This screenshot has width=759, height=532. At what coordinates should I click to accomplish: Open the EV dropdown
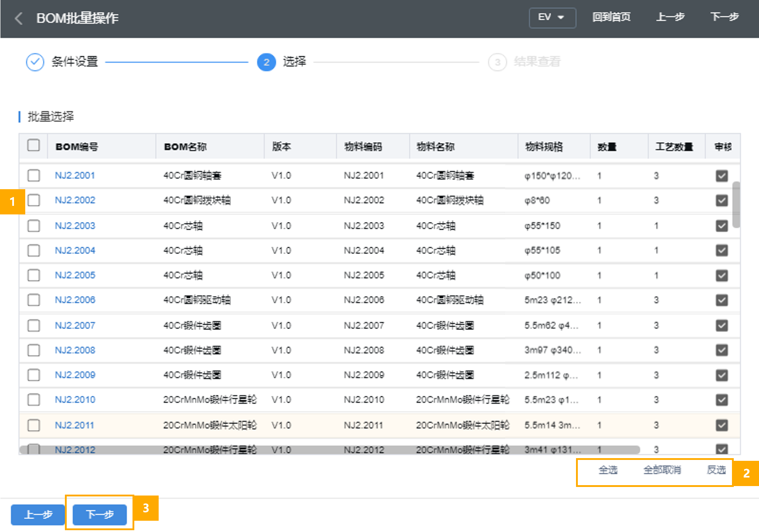click(x=552, y=18)
